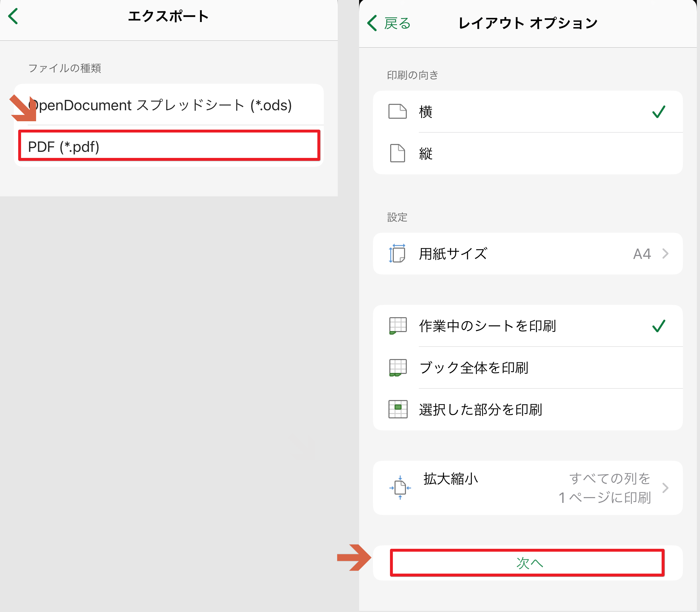The height and width of the screenshot is (612, 700).
Task: Open the 拡大縮小 scaling setting
Action: [x=528, y=488]
